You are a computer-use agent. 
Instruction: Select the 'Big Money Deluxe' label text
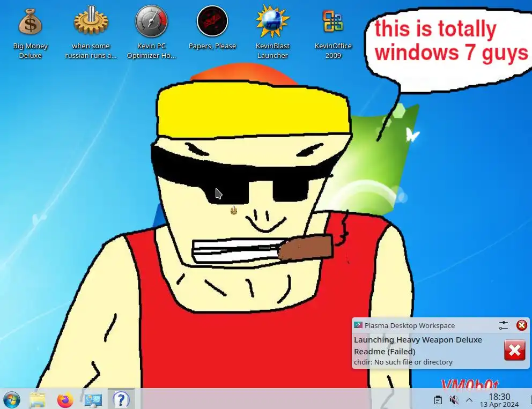point(30,50)
